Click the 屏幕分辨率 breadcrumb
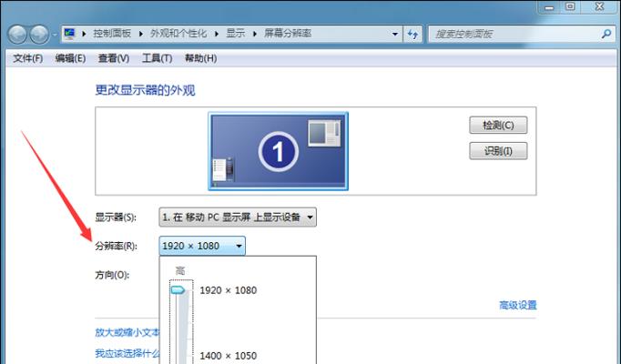 click(x=288, y=34)
